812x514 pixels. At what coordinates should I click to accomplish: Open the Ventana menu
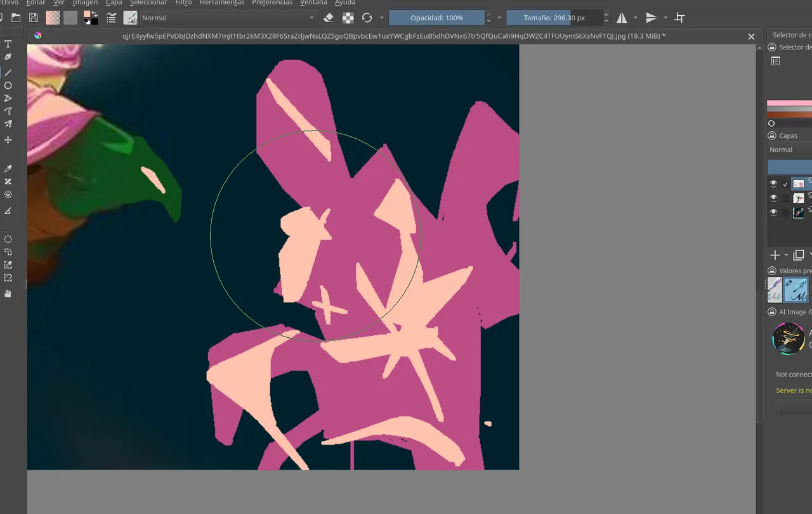[x=313, y=3]
